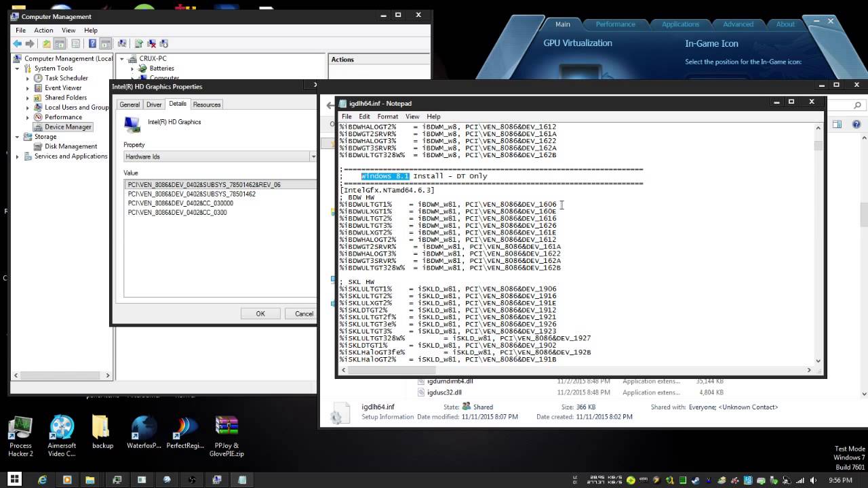The width and height of the screenshot is (868, 488).
Task: Click Notepad horizontal scrollbar right arrow
Action: (809, 370)
